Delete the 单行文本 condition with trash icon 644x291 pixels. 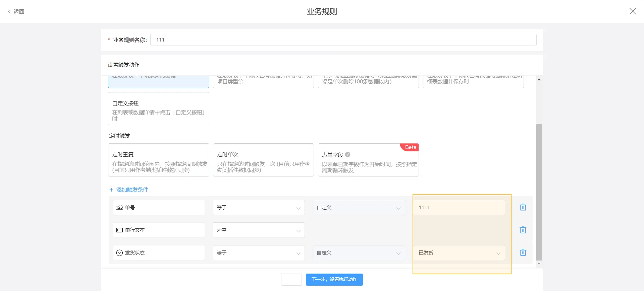coord(523,230)
